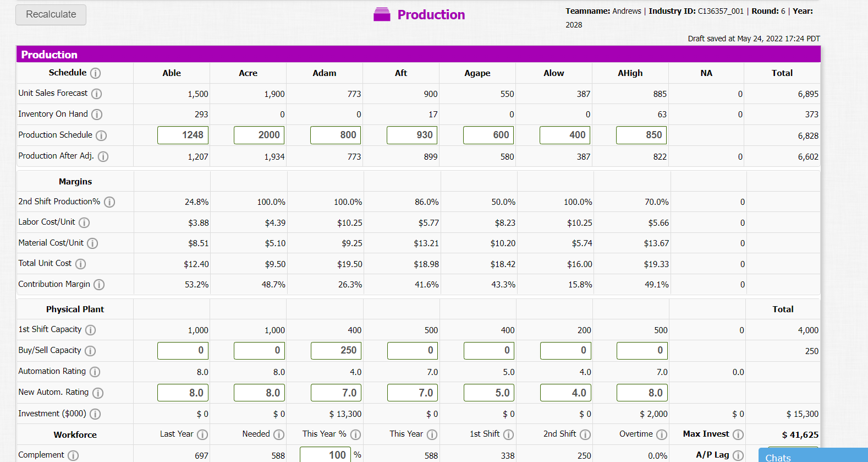Select Adam New Autom. Rating field
The width and height of the screenshot is (868, 462).
click(x=336, y=393)
